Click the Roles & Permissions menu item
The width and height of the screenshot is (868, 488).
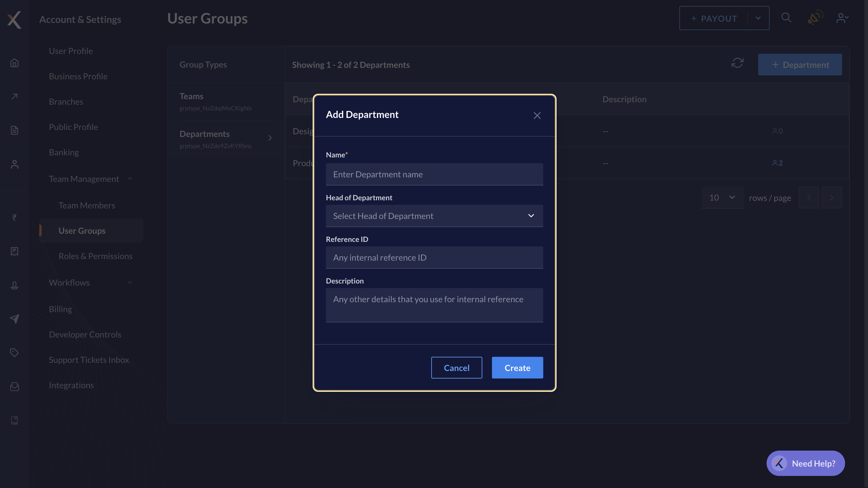[x=95, y=256]
